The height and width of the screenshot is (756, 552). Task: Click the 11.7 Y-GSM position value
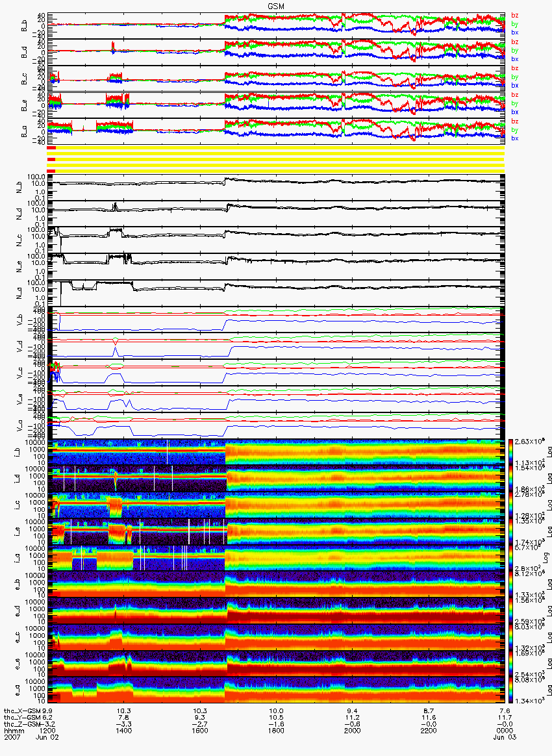[x=505, y=718]
